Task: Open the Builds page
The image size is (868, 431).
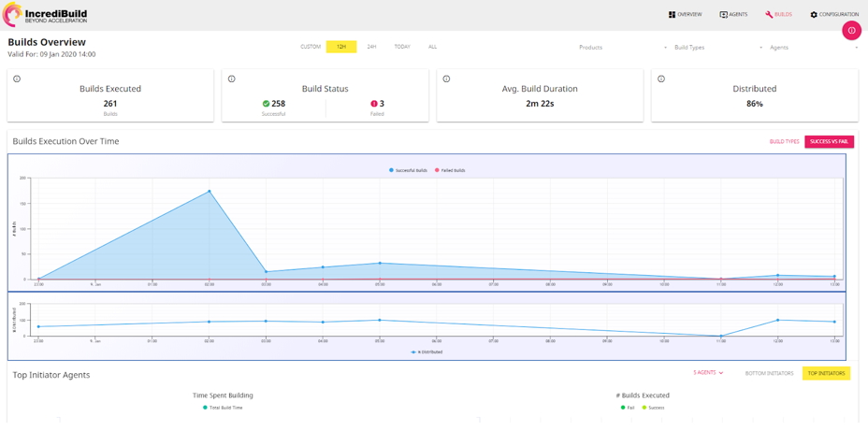Action: tap(778, 14)
